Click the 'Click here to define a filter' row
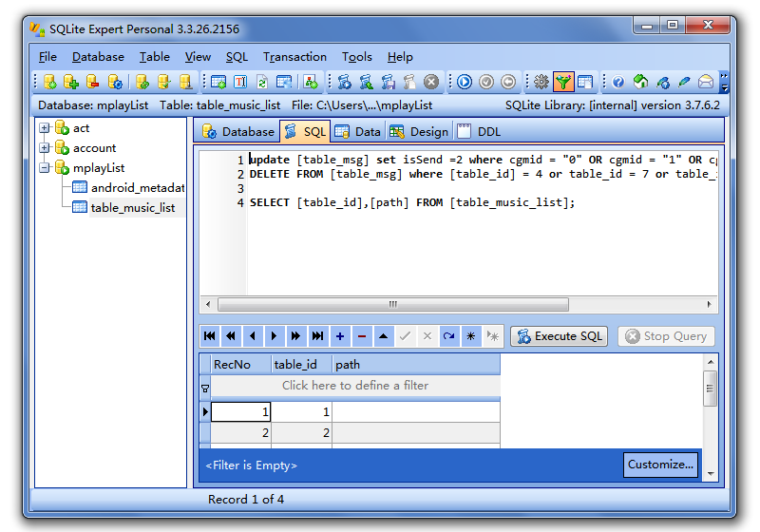 click(354, 386)
